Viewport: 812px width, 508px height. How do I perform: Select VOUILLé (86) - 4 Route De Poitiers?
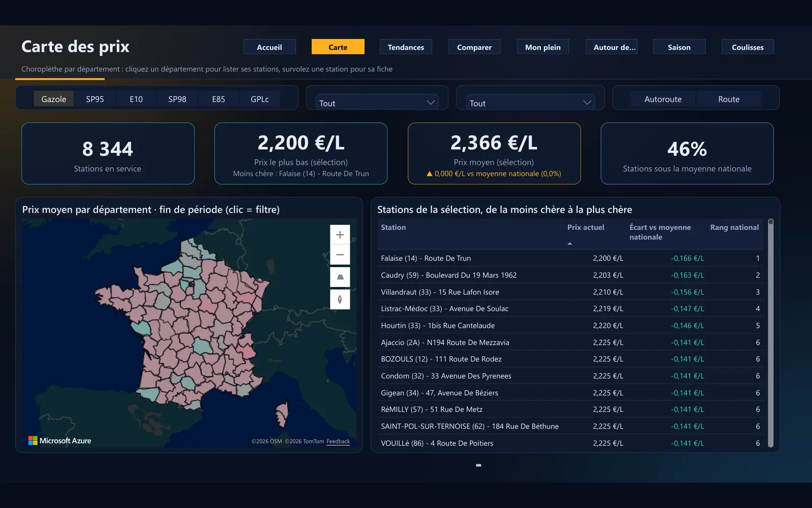[570, 443]
